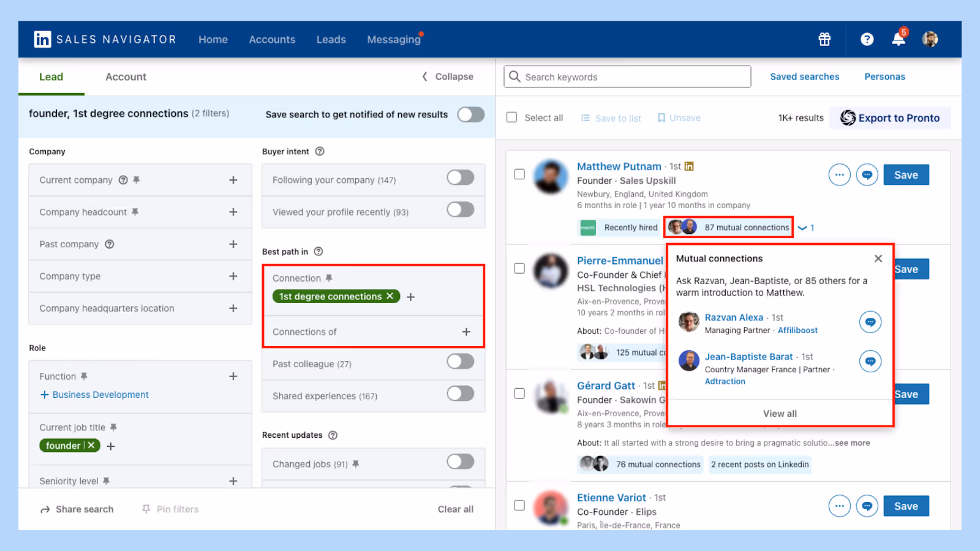Image resolution: width=980 pixels, height=551 pixels.
Task: Open the profile avatar menu
Action: point(930,39)
